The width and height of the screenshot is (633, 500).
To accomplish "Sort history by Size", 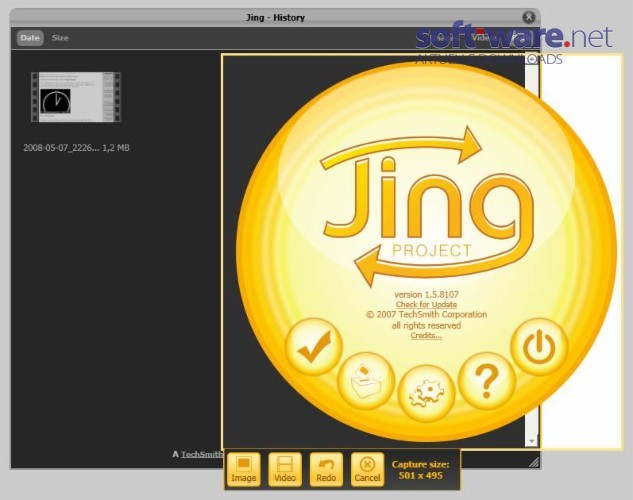I will pos(60,38).
